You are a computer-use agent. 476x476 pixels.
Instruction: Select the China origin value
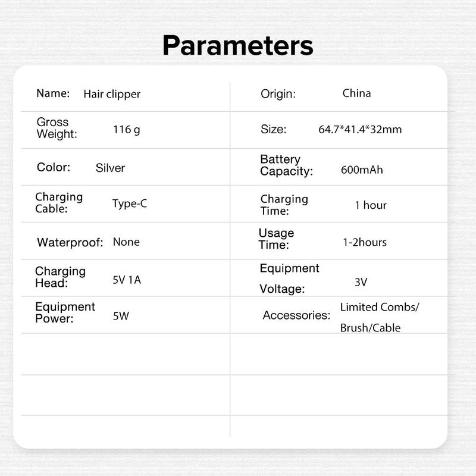point(356,93)
